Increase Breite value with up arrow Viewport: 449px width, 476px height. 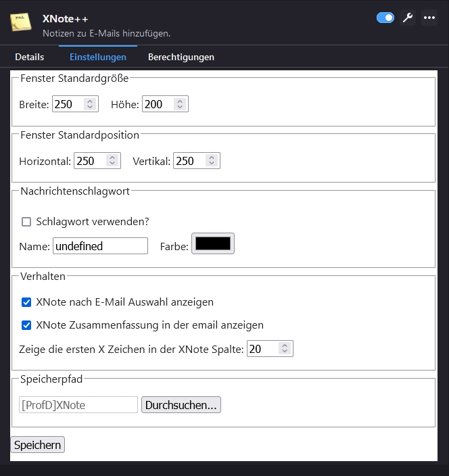(x=90, y=101)
